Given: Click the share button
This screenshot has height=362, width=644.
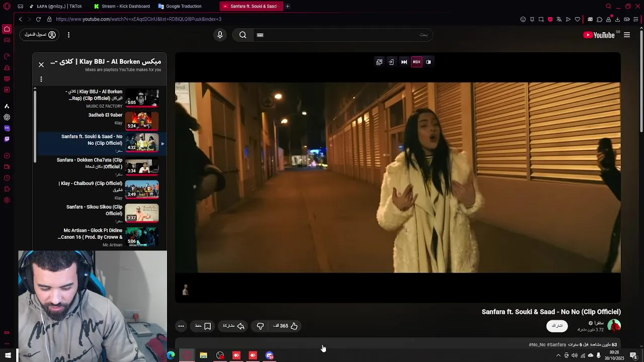Looking at the screenshot, I should click(233, 326).
